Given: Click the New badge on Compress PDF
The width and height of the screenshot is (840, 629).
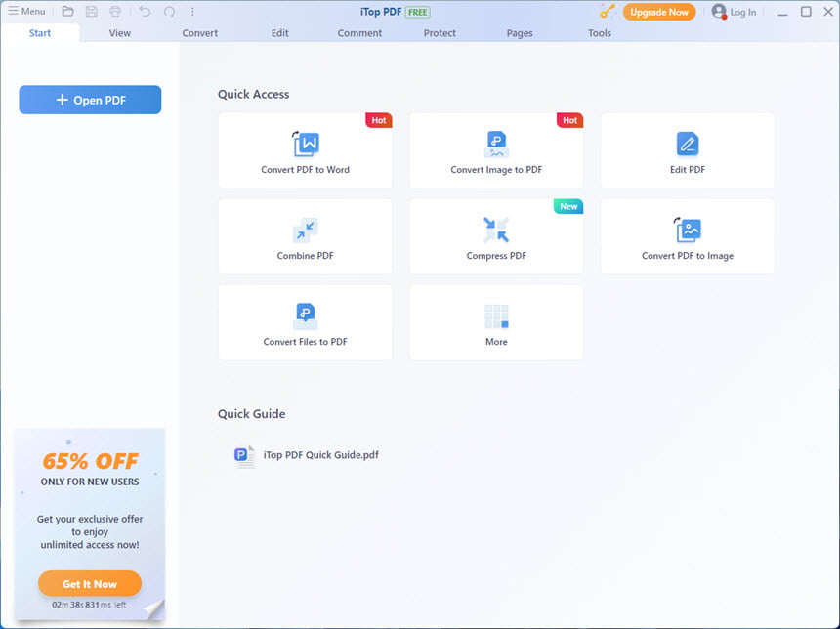Looking at the screenshot, I should [x=568, y=206].
